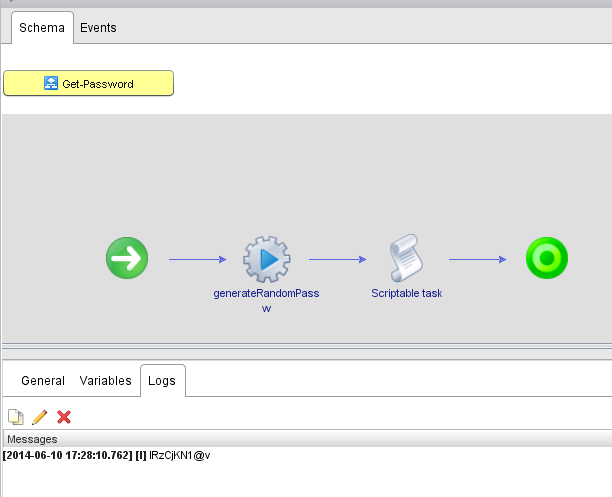612x497 pixels.
Task: Click the workflow icon inside Get-Password button
Action: click(51, 83)
